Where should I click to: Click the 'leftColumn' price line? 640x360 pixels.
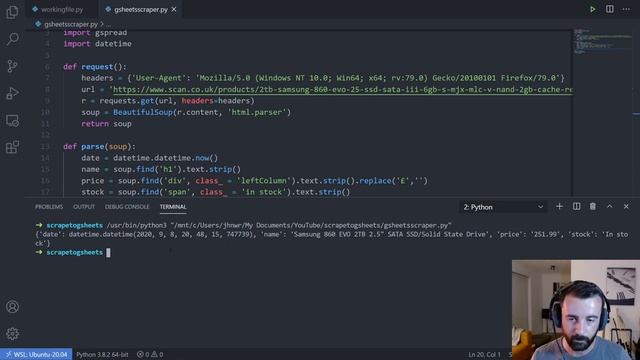tap(254, 181)
